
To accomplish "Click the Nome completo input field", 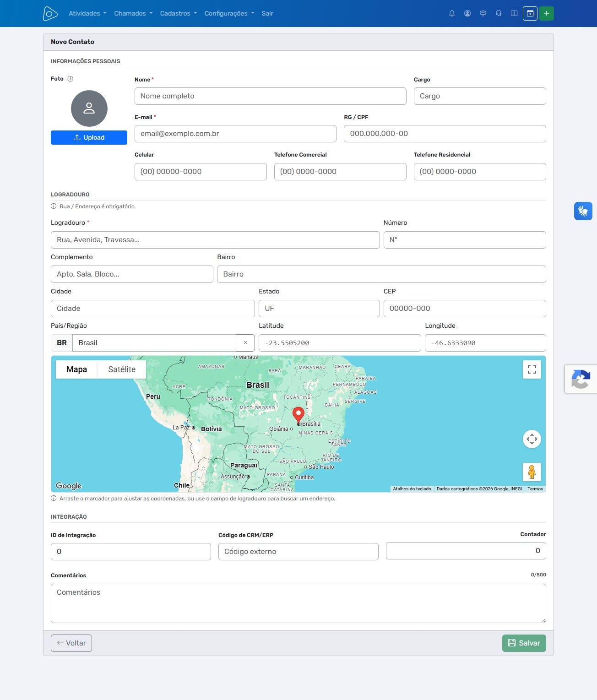I will tap(271, 96).
